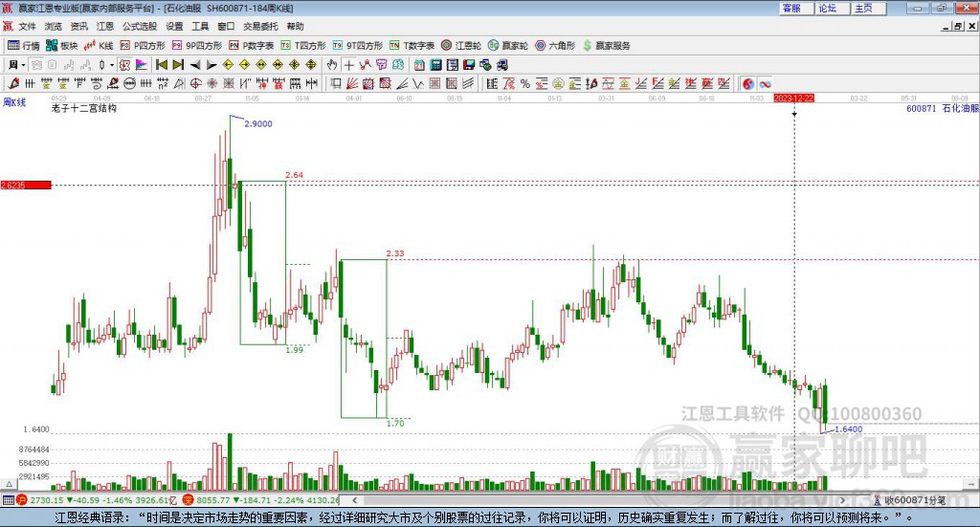980x527 pixels.
Task: Open the 文件 menu
Action: tap(27, 26)
